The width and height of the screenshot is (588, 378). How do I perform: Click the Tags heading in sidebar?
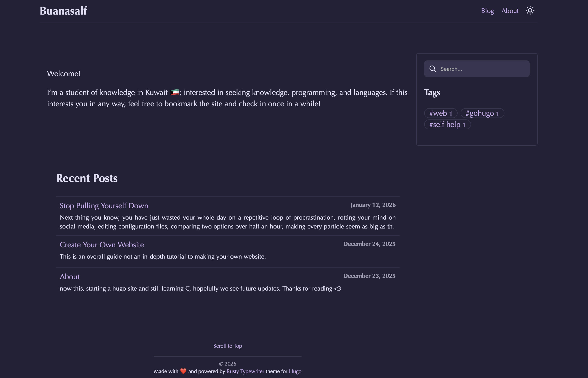432,93
